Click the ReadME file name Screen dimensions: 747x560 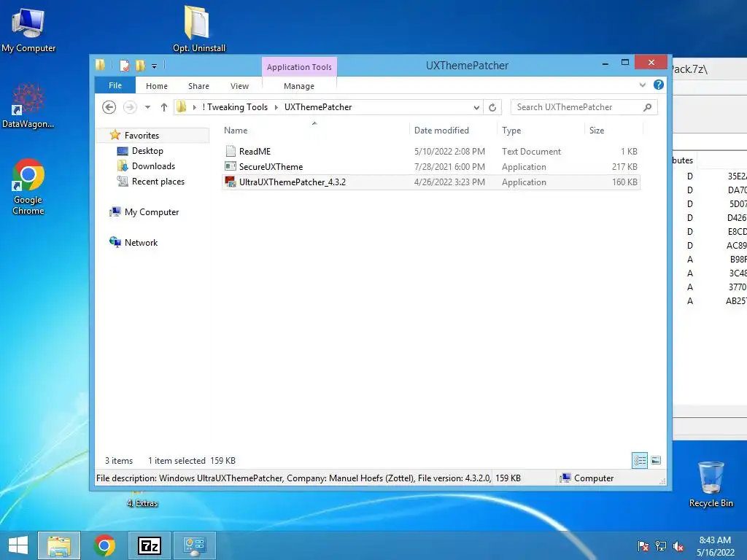click(255, 152)
